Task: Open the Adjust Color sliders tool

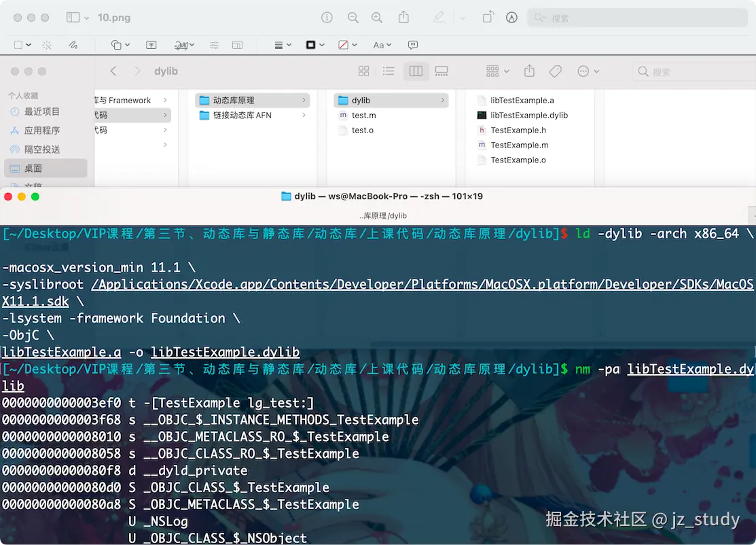Action: point(214,45)
